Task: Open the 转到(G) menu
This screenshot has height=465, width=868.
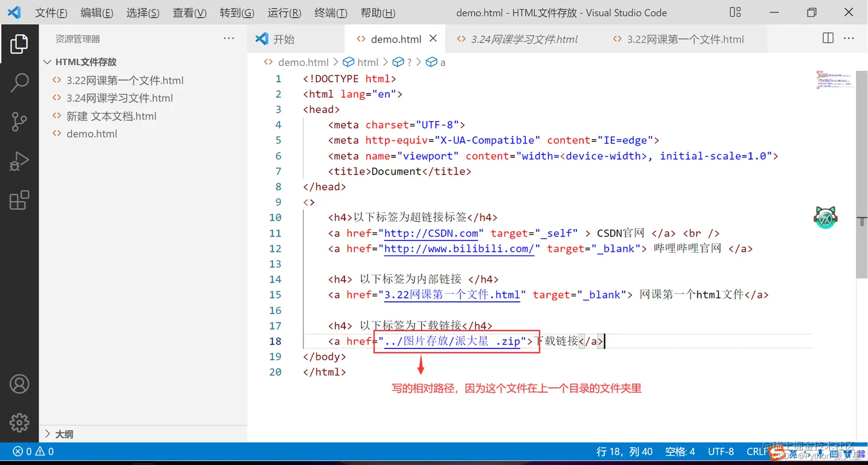Action: (237, 13)
